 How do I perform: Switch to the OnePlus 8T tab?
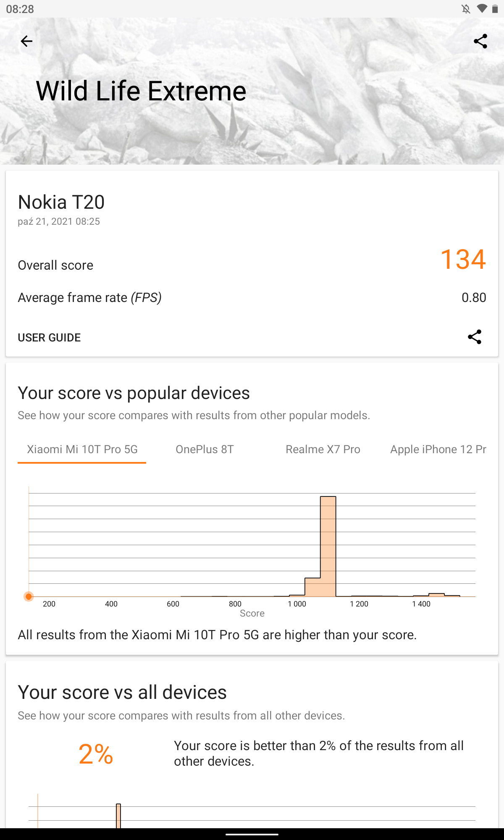205,449
